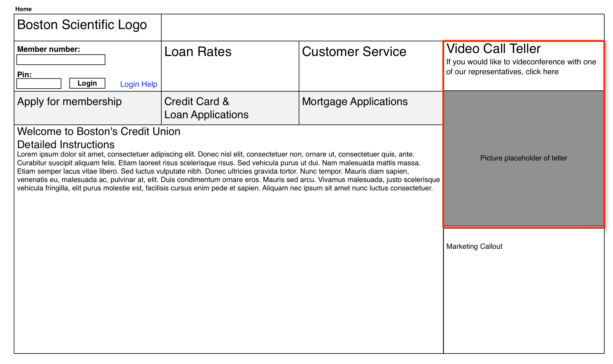Open Credit Card & Loan Applications
This screenshot has height=364, width=613.
click(207, 108)
